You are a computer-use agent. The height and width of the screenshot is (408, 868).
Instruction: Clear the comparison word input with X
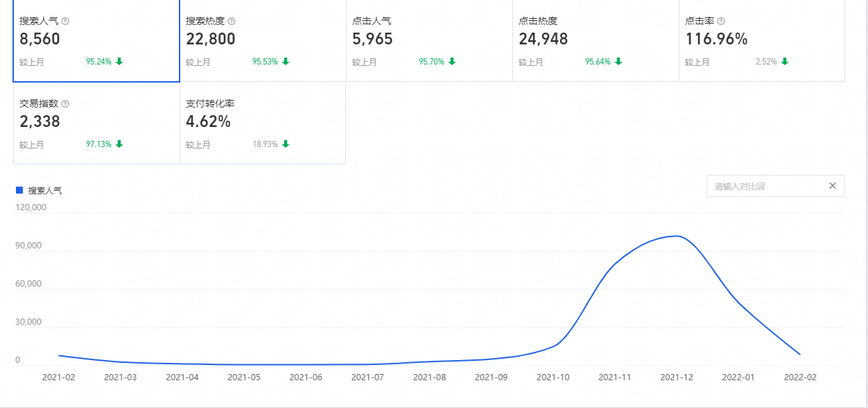point(833,186)
